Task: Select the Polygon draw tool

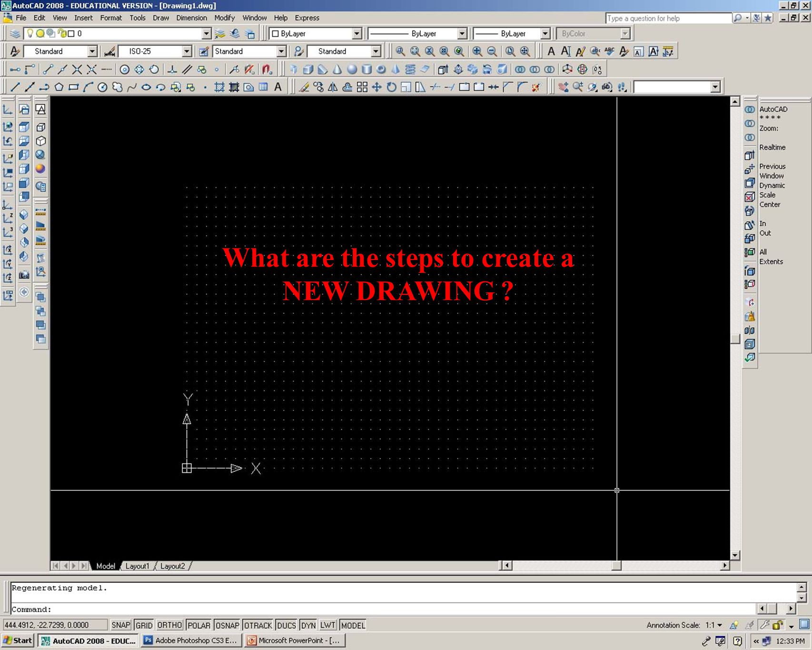Action: (x=59, y=87)
